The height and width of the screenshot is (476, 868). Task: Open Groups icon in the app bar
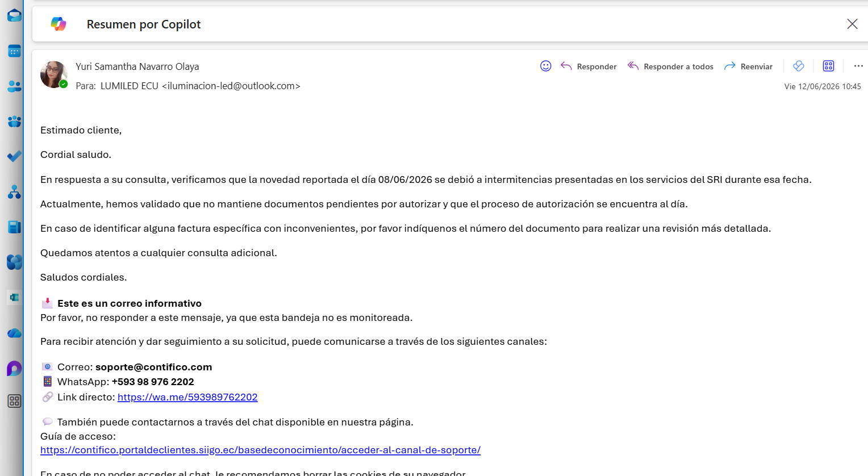click(x=14, y=122)
